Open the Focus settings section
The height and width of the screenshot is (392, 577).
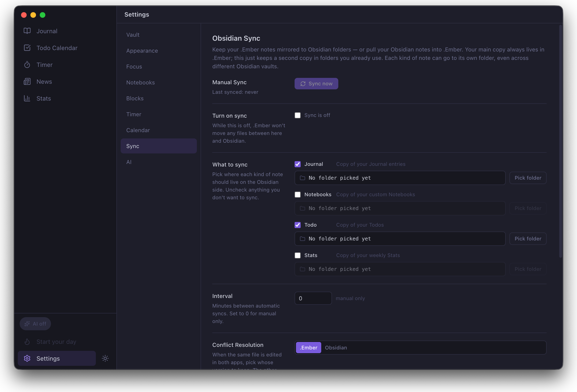(159, 67)
